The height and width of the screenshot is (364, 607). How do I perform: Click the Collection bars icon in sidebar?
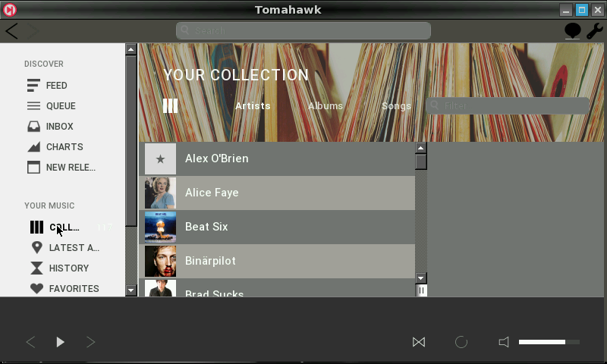(x=36, y=227)
